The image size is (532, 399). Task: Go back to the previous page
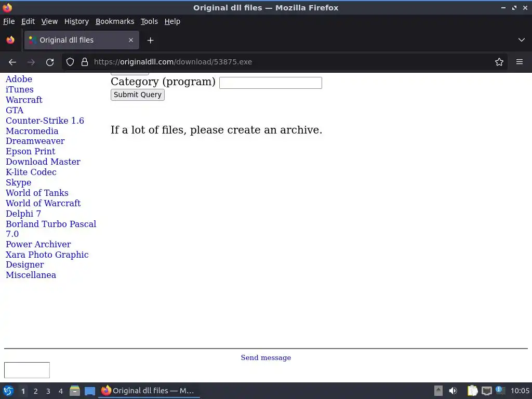[12, 62]
